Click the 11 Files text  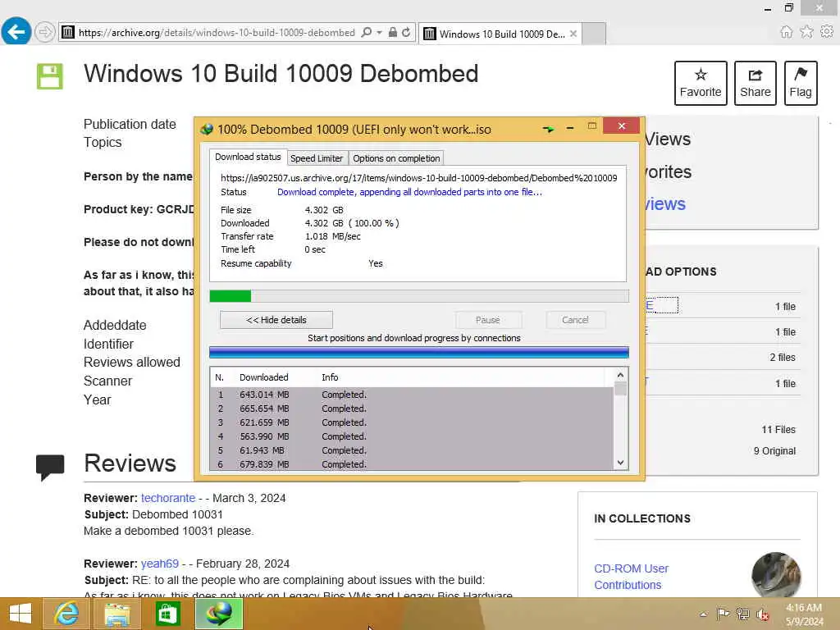pos(778,430)
